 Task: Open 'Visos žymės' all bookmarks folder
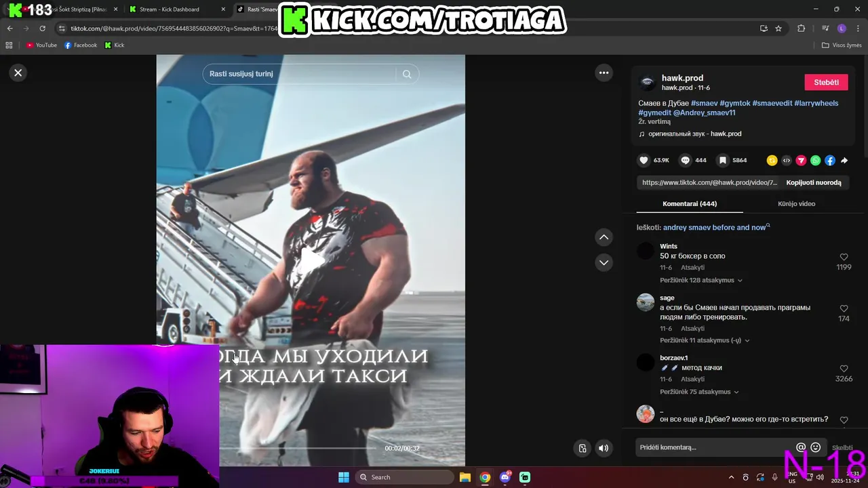point(842,45)
